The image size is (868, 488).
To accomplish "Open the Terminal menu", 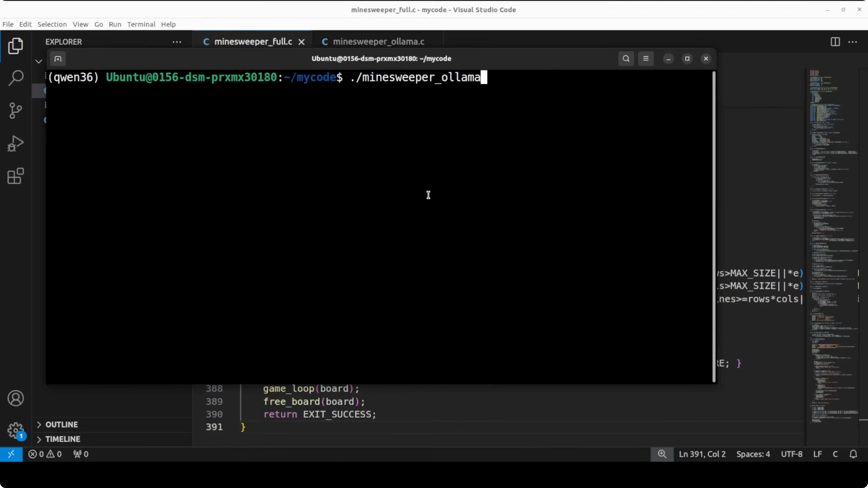I will (x=141, y=24).
